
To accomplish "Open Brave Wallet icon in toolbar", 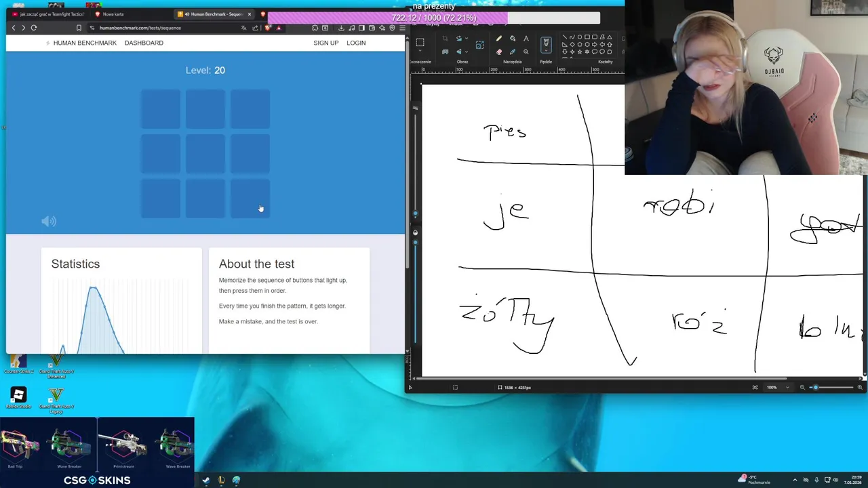I will (x=372, y=28).
